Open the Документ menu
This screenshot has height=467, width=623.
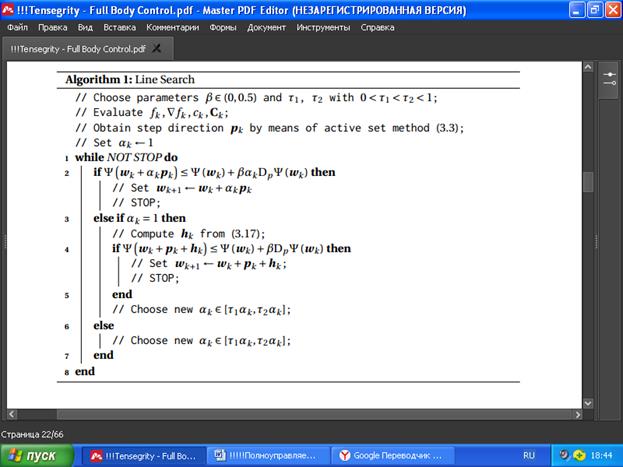[266, 27]
